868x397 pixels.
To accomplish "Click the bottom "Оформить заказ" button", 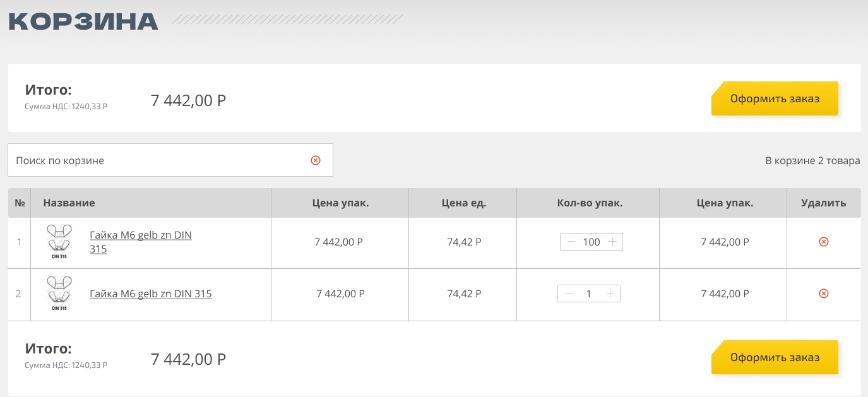I will [x=775, y=357].
